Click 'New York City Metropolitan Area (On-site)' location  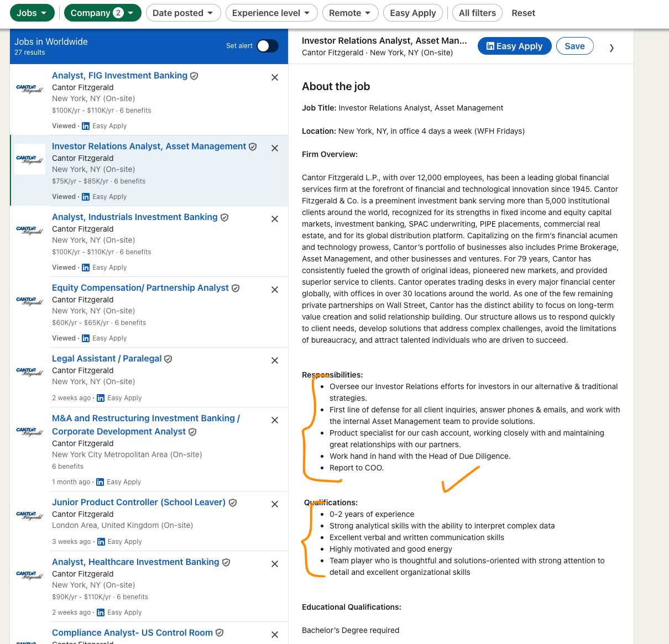(x=127, y=455)
